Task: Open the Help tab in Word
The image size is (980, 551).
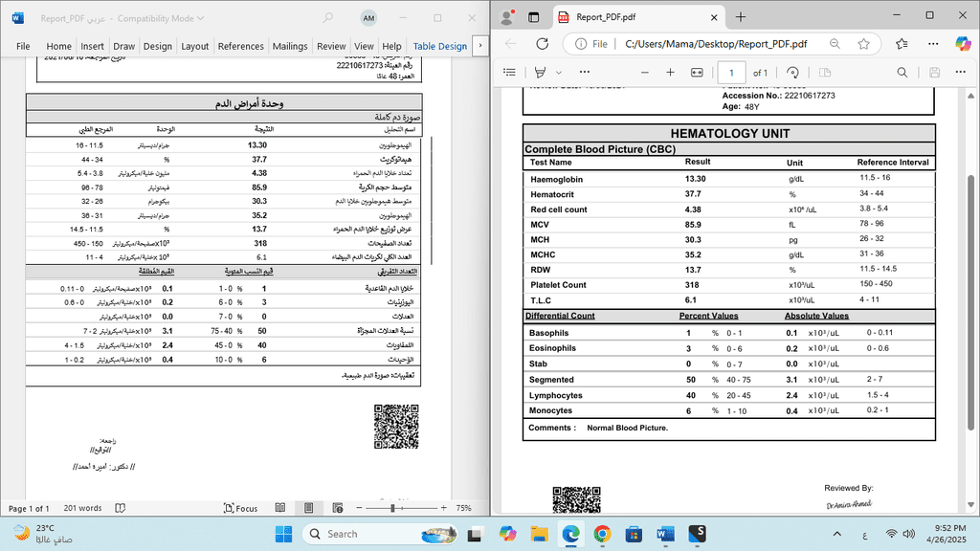Action: coord(391,46)
